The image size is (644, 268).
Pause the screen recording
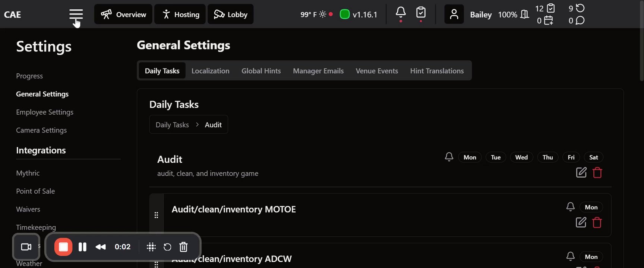[x=82, y=247]
